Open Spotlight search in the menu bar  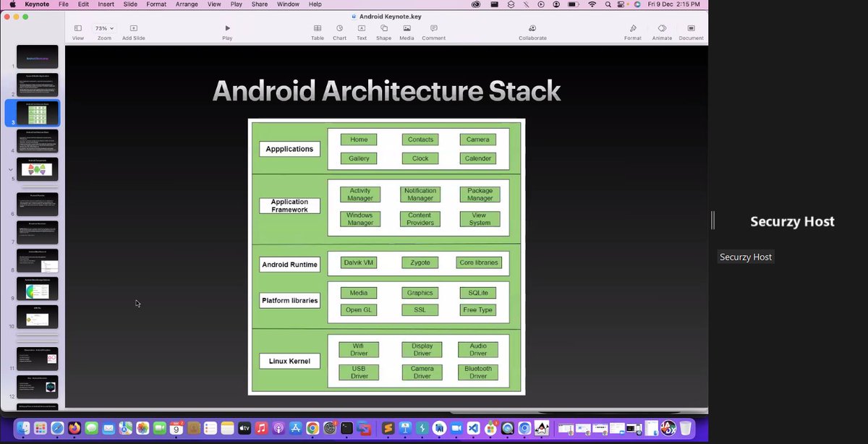[x=609, y=4]
